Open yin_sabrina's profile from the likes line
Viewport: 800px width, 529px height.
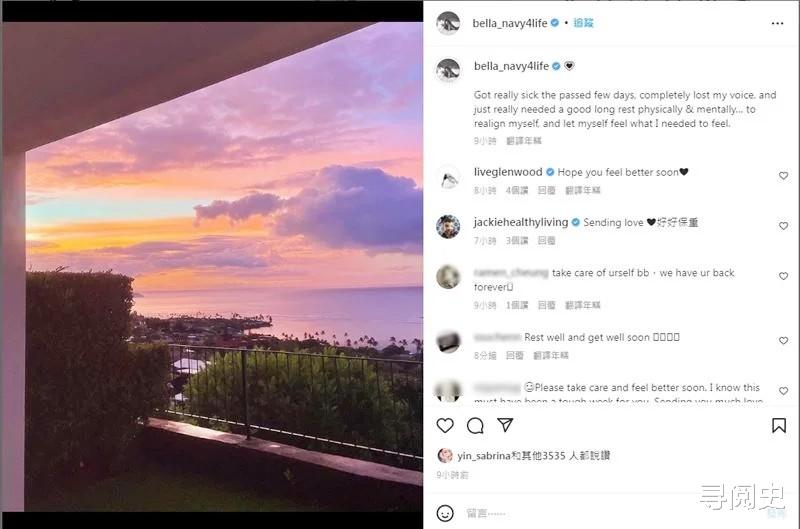[481, 455]
